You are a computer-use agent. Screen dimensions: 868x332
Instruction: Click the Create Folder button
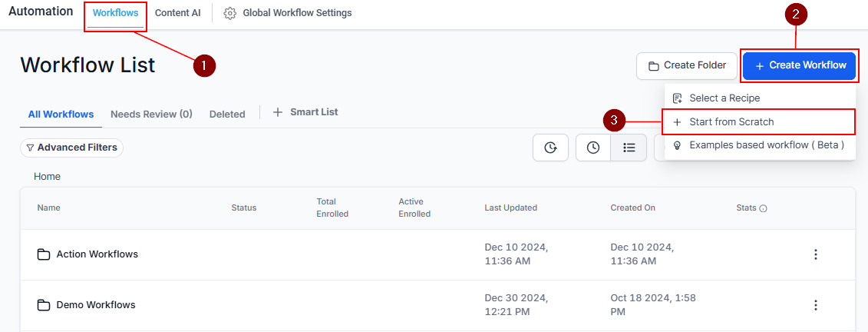(x=687, y=66)
